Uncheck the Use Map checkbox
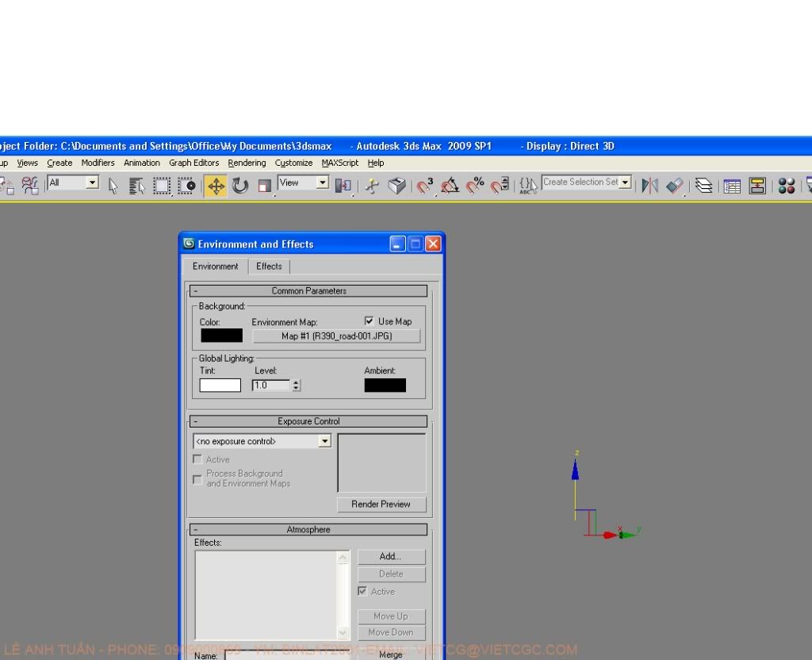The width and height of the screenshot is (812, 660). click(x=370, y=320)
